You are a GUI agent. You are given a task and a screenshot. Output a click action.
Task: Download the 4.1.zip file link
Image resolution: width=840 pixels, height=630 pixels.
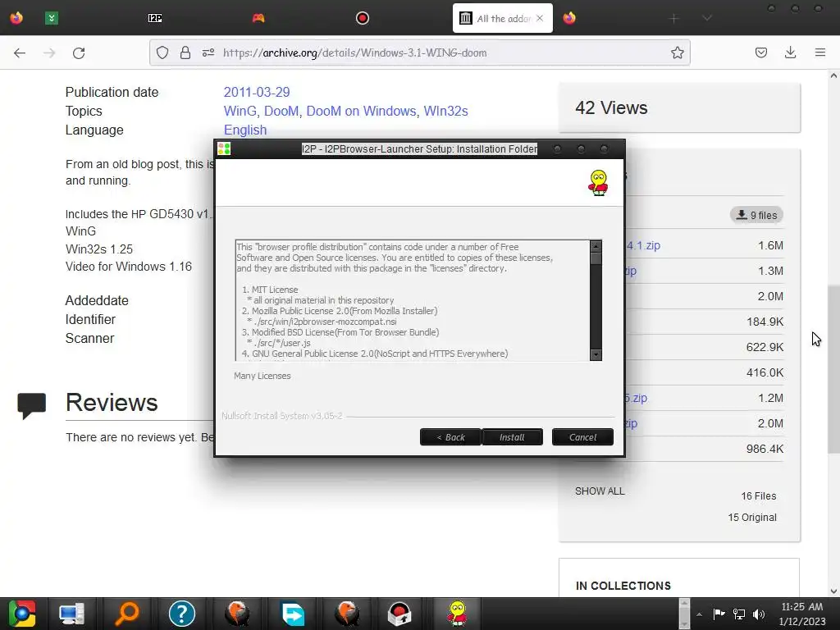point(643,245)
